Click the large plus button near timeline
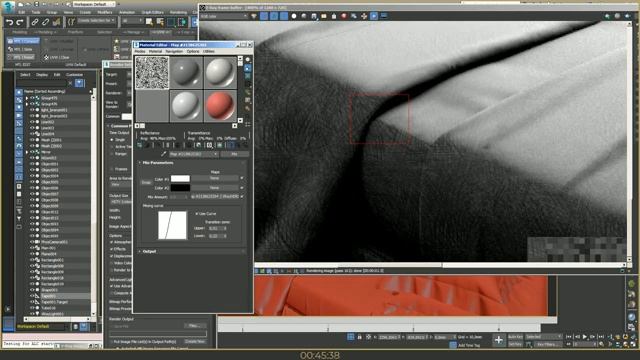 499,340
